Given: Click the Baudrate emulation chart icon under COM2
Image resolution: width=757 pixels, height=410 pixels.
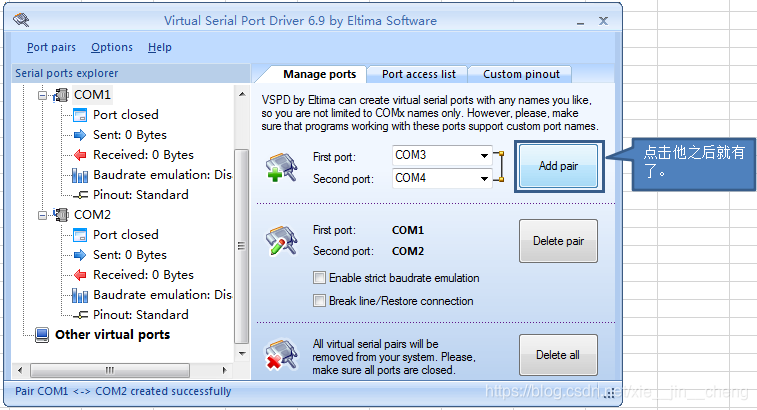Looking at the screenshot, I should point(80,295).
